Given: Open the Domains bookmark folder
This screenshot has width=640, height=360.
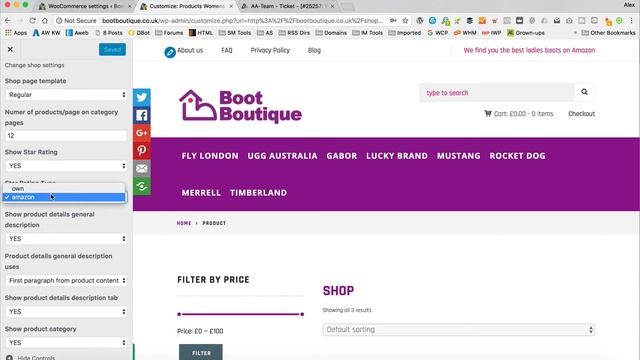Looking at the screenshot, I should pyautogui.click(x=331, y=33).
